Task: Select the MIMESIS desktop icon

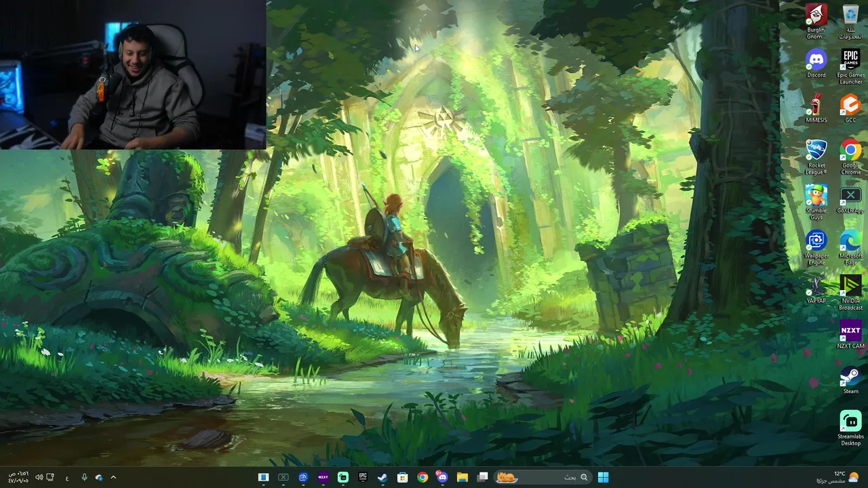Action: 816,108
